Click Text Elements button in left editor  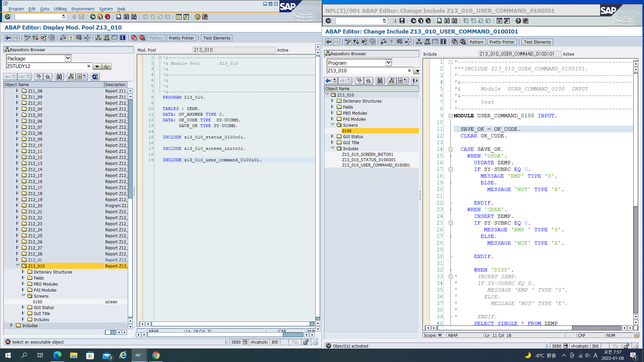(217, 38)
